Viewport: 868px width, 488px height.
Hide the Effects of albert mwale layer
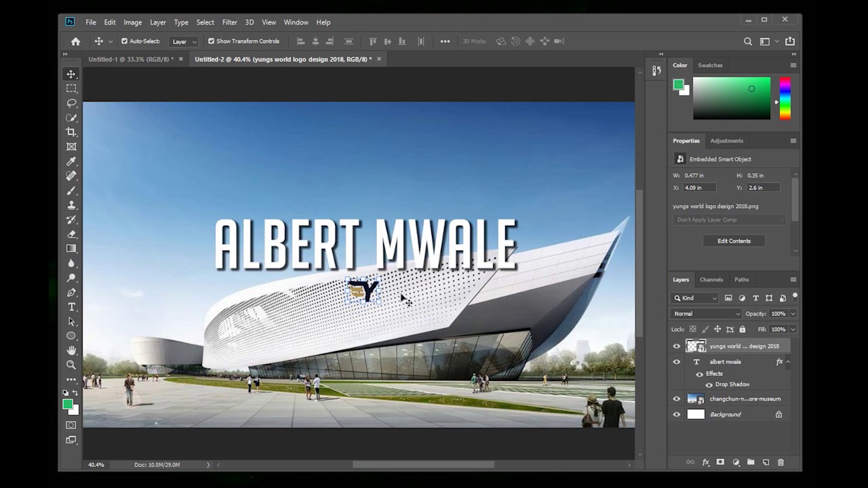point(699,374)
